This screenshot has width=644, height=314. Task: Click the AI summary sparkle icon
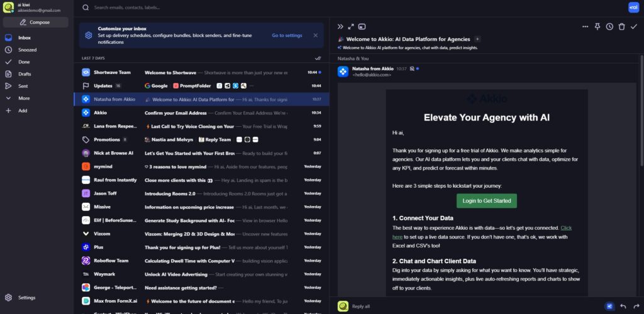coord(339,48)
